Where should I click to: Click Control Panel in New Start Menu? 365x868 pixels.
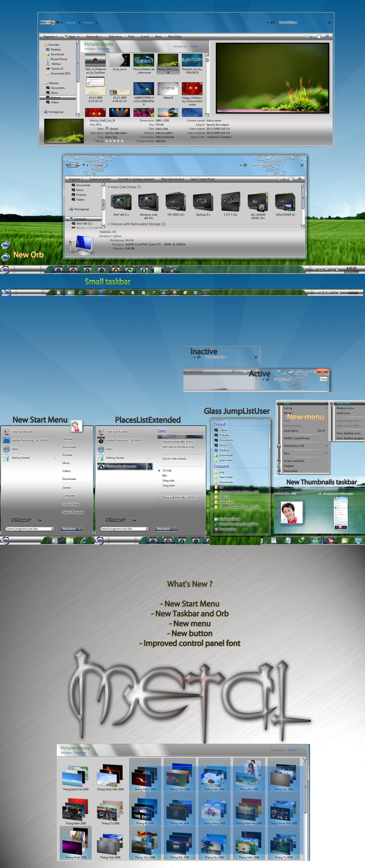pyautogui.click(x=71, y=504)
